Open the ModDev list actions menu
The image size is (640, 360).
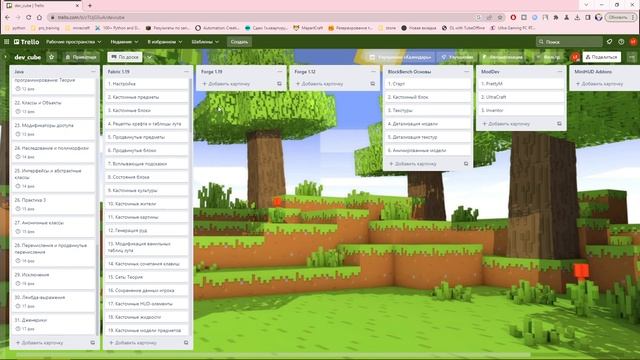click(x=560, y=71)
